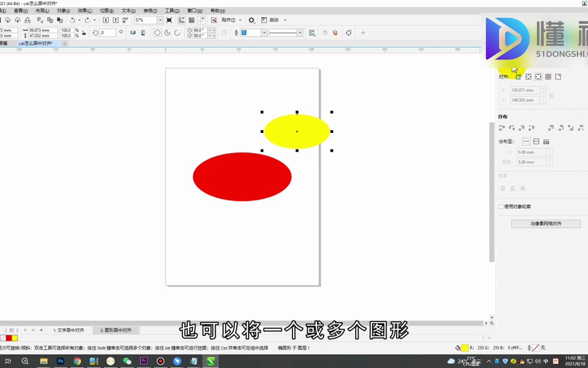This screenshot has height=368, width=588.
Task: Toggle the show guidelines icon
Action: point(201,20)
